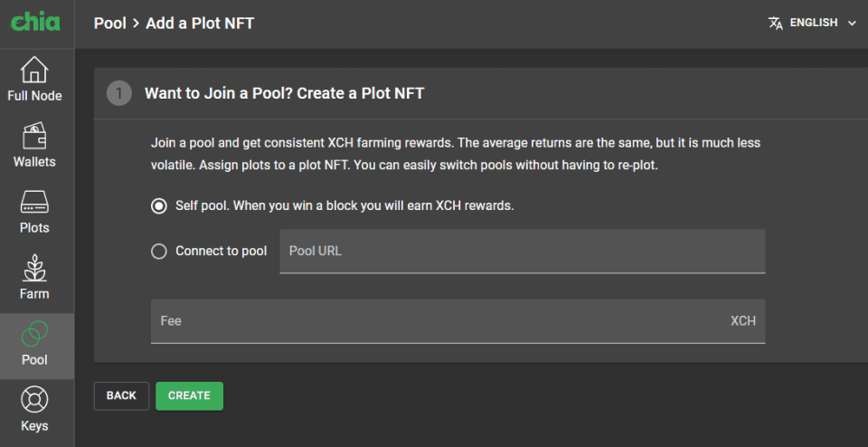
Task: Go to the Plots drive icon
Action: click(x=34, y=202)
